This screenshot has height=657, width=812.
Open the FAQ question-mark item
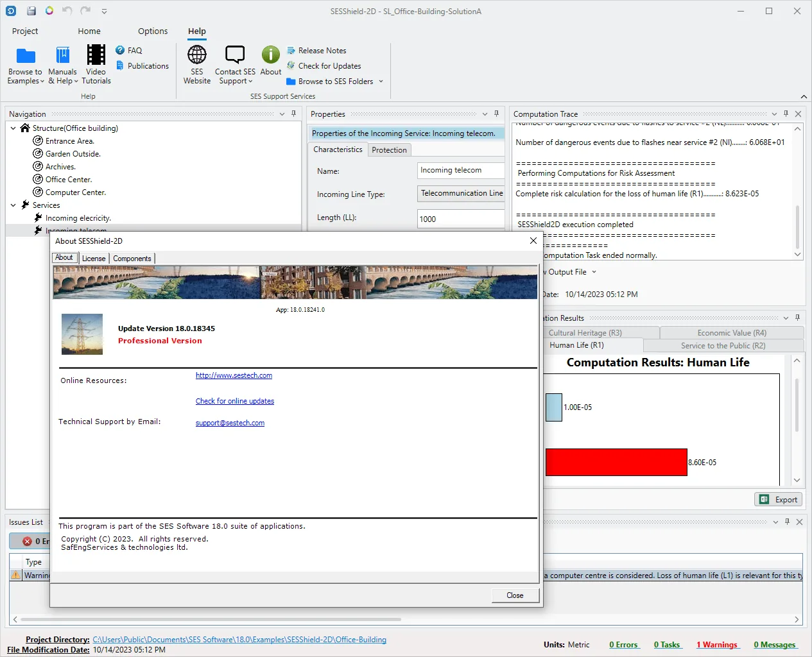click(x=128, y=50)
